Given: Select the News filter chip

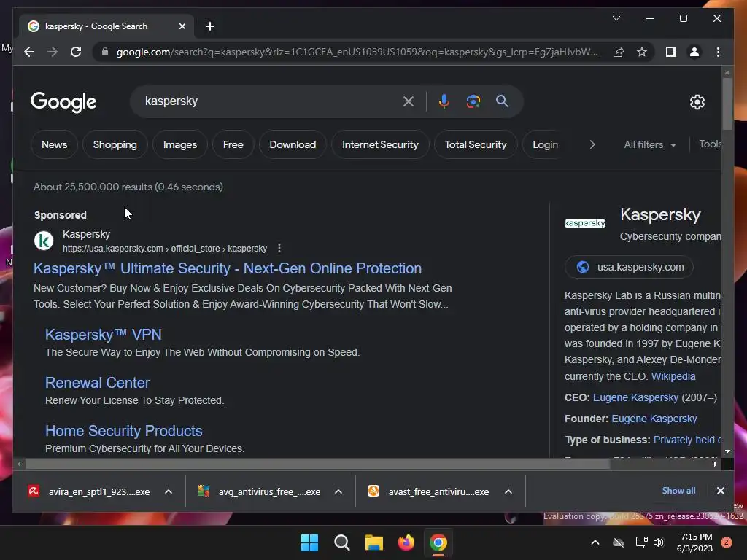Looking at the screenshot, I should click(54, 145).
